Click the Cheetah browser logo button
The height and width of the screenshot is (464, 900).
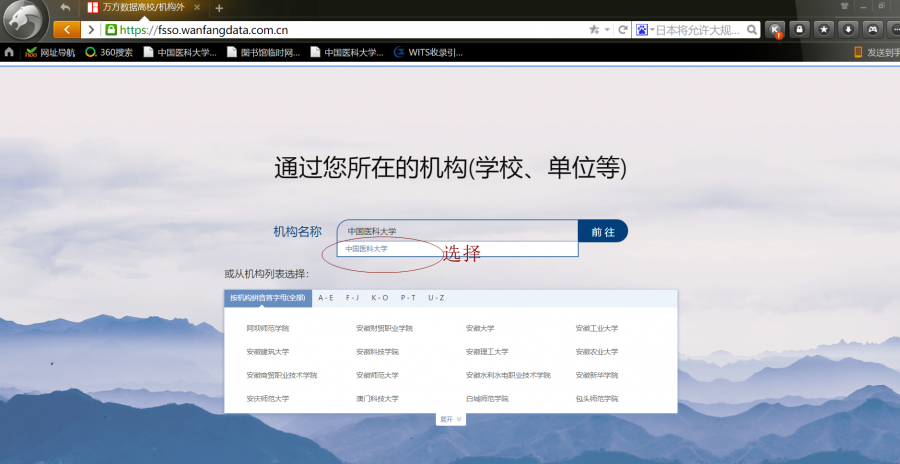[25, 22]
